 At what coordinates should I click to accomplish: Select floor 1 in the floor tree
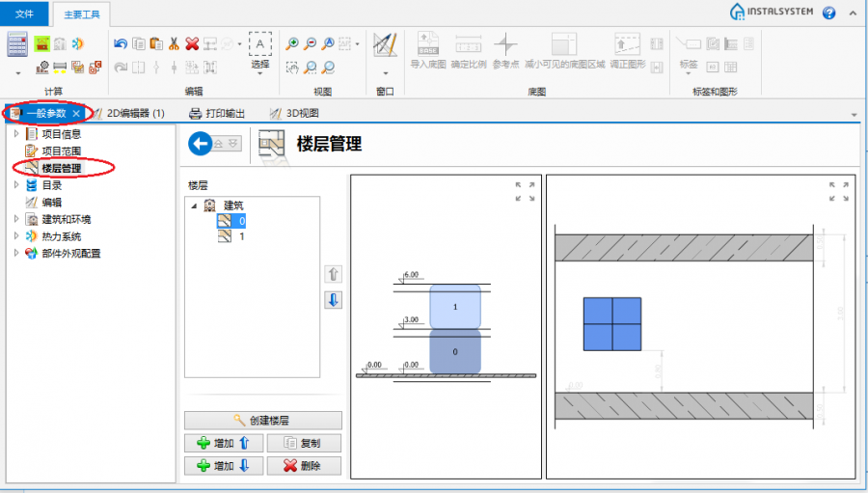pyautogui.click(x=241, y=236)
